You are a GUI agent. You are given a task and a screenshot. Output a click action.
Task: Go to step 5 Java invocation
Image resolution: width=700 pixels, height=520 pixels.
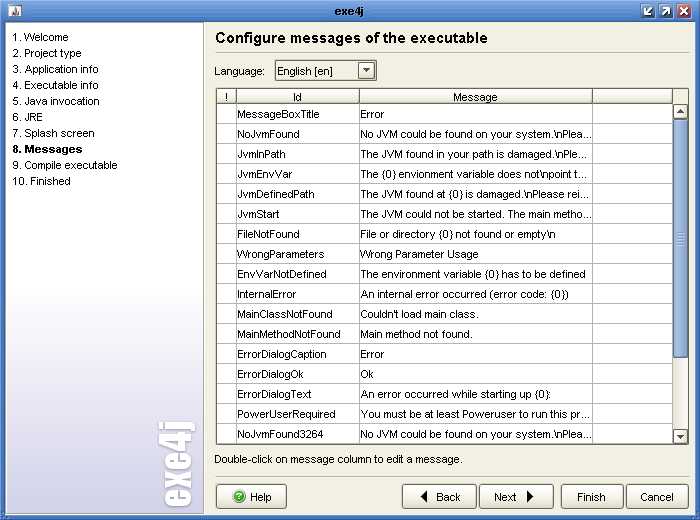point(56,101)
